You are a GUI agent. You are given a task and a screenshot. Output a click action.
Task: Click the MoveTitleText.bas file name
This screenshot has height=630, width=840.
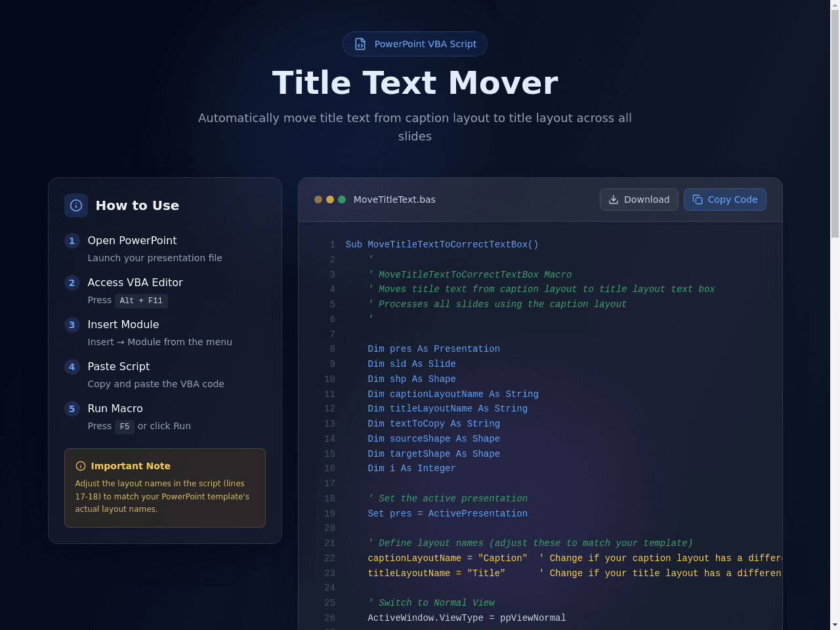(394, 199)
